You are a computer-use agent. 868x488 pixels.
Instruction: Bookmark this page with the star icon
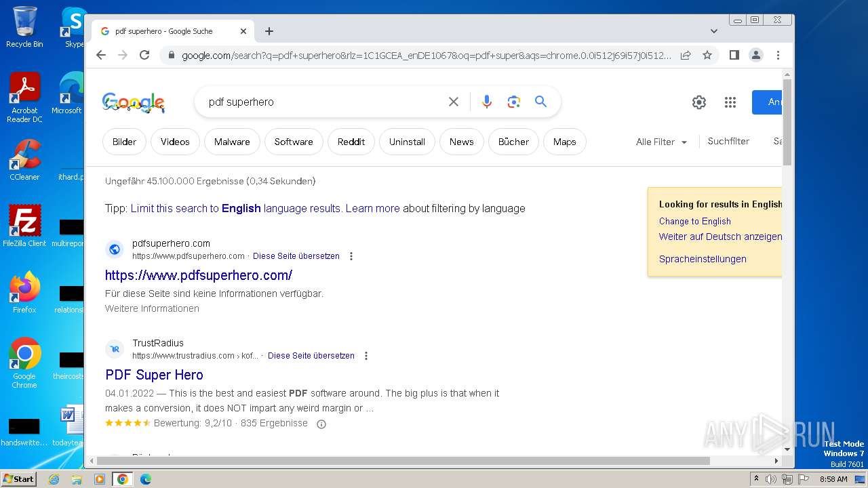[707, 55]
